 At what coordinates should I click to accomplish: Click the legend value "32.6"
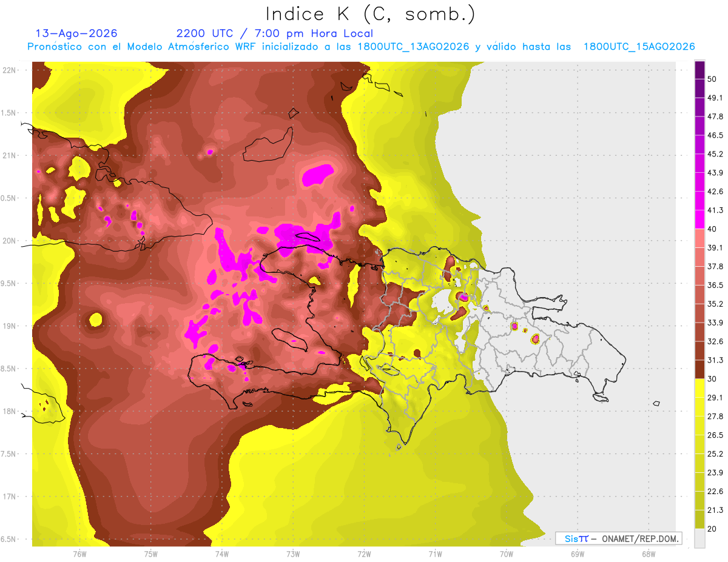[715, 342]
